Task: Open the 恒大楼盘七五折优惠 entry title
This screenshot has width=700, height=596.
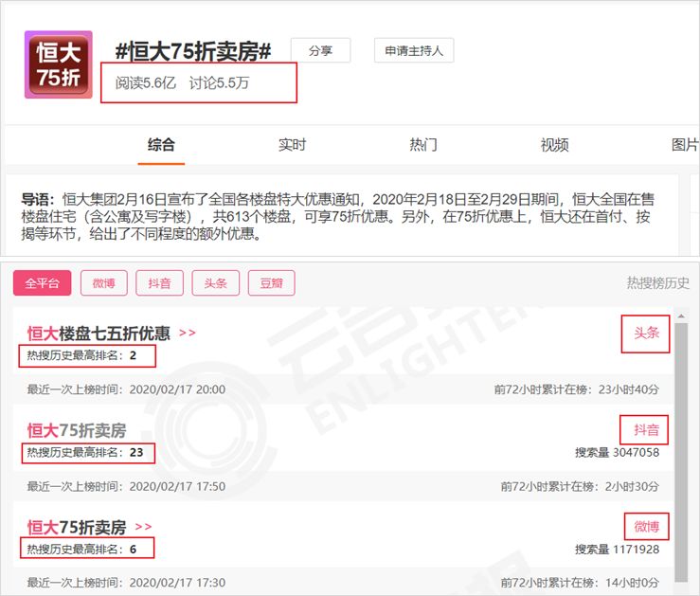Action: (x=99, y=333)
